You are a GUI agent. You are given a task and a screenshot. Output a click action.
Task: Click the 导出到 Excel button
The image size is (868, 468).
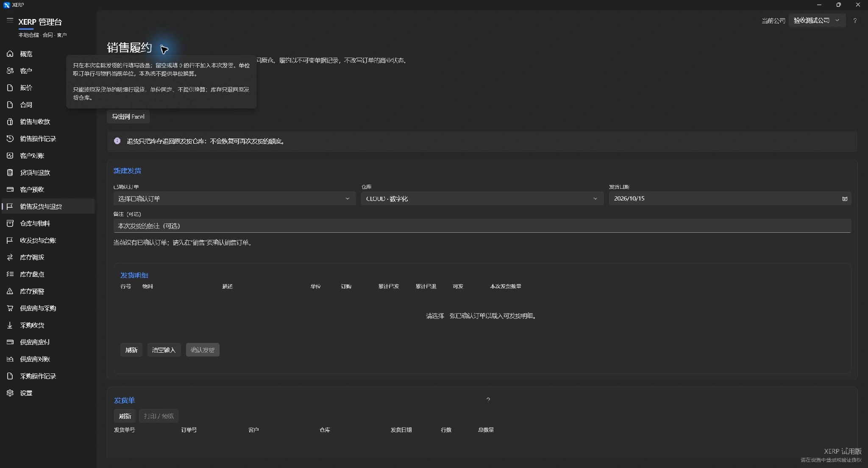click(128, 117)
